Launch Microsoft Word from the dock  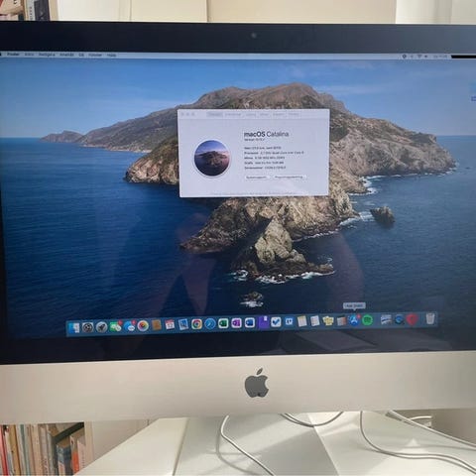pyautogui.click(x=249, y=322)
